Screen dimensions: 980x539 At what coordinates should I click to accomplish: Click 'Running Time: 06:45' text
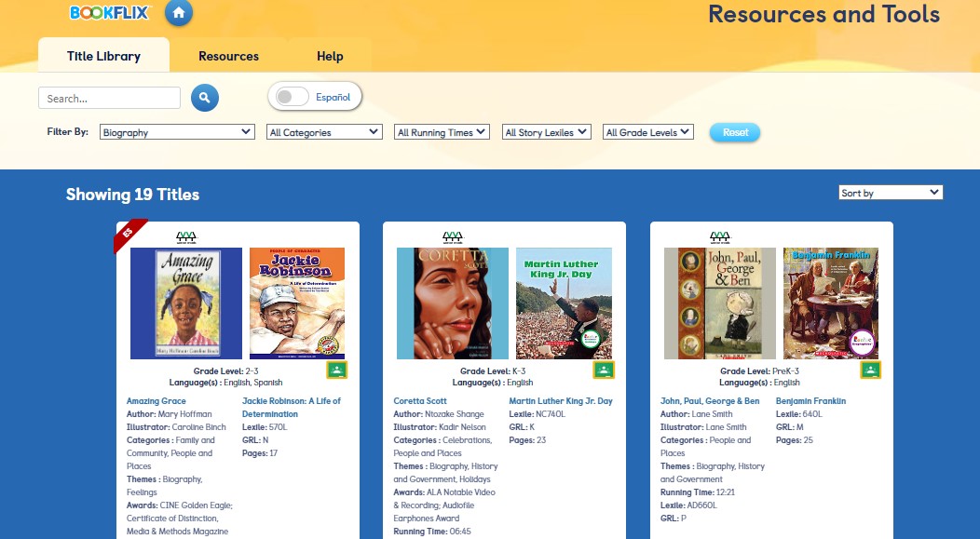click(432, 532)
